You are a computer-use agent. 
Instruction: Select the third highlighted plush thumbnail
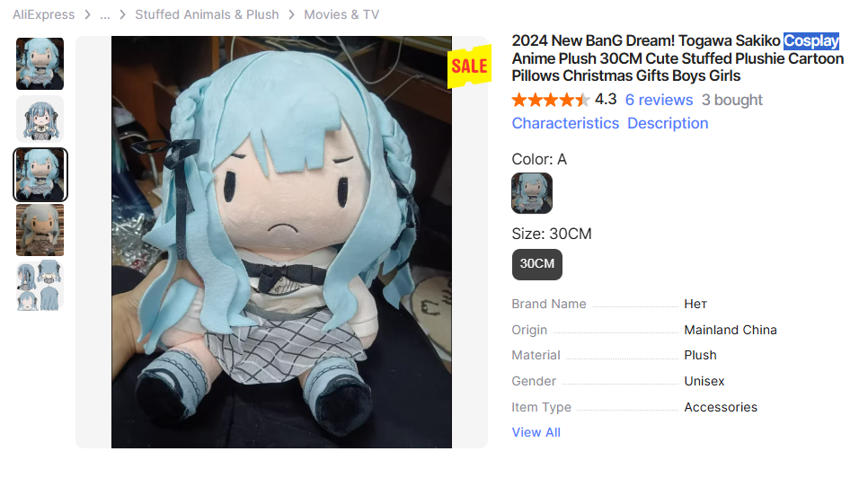point(40,174)
